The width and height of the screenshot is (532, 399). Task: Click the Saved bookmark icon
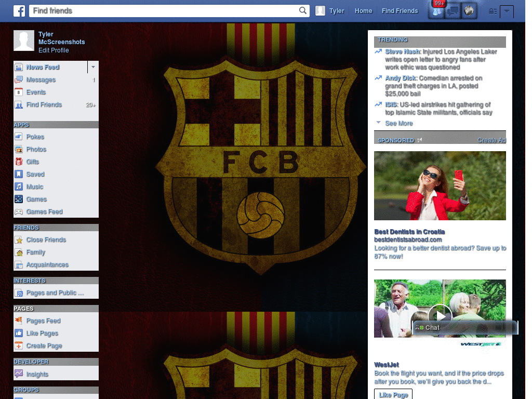tap(19, 174)
